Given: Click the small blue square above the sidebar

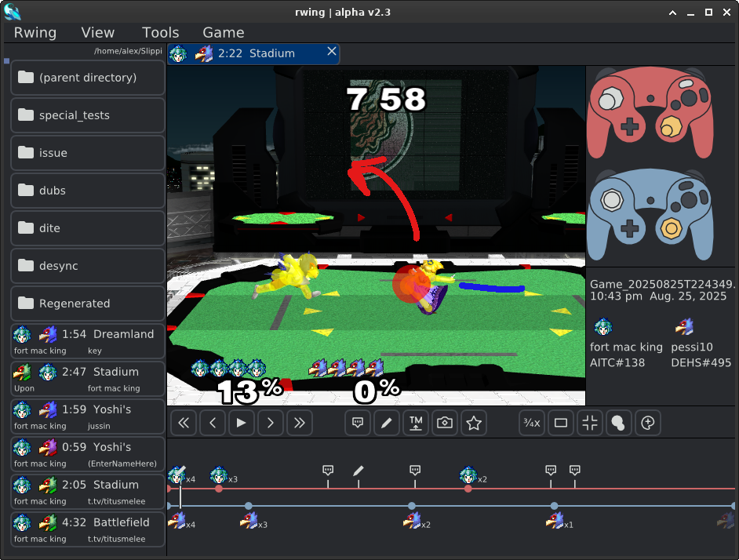Looking at the screenshot, I should point(6,61).
